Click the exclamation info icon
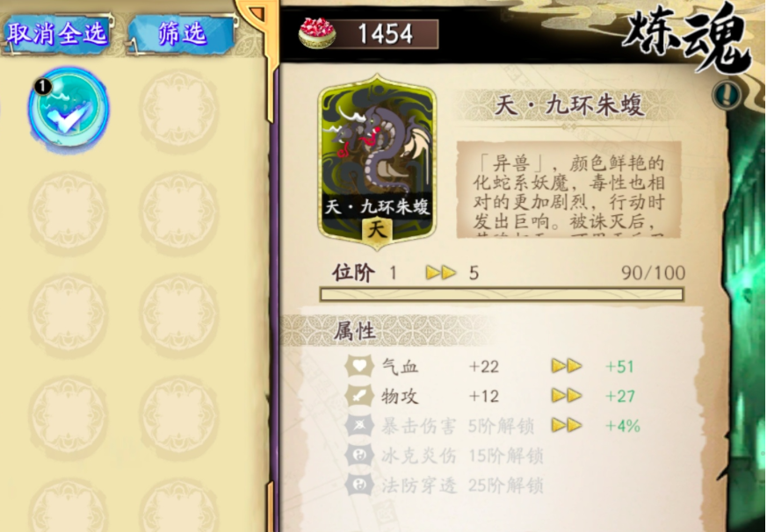Image resolution: width=767 pixels, height=532 pixels. (727, 95)
